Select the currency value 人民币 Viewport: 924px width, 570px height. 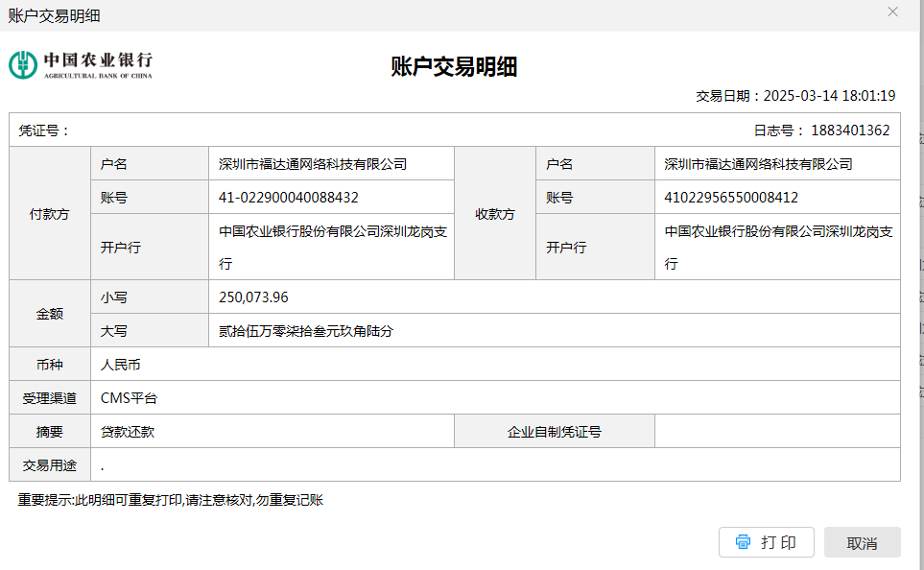coord(120,365)
